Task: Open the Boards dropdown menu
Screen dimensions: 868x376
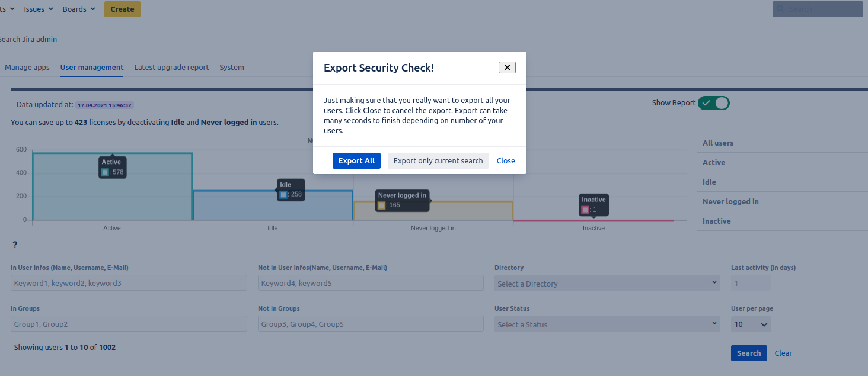Action: pyautogui.click(x=79, y=9)
